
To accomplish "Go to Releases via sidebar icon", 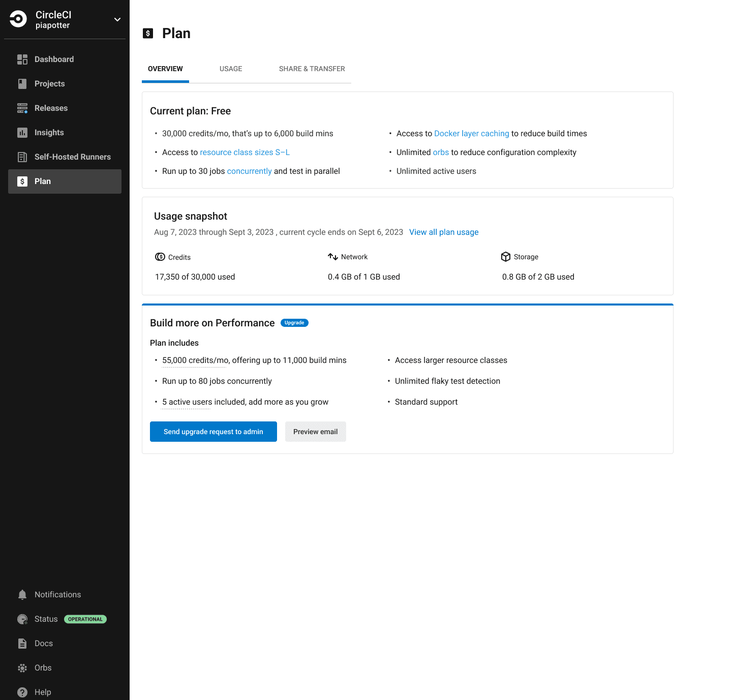I will (x=22, y=108).
